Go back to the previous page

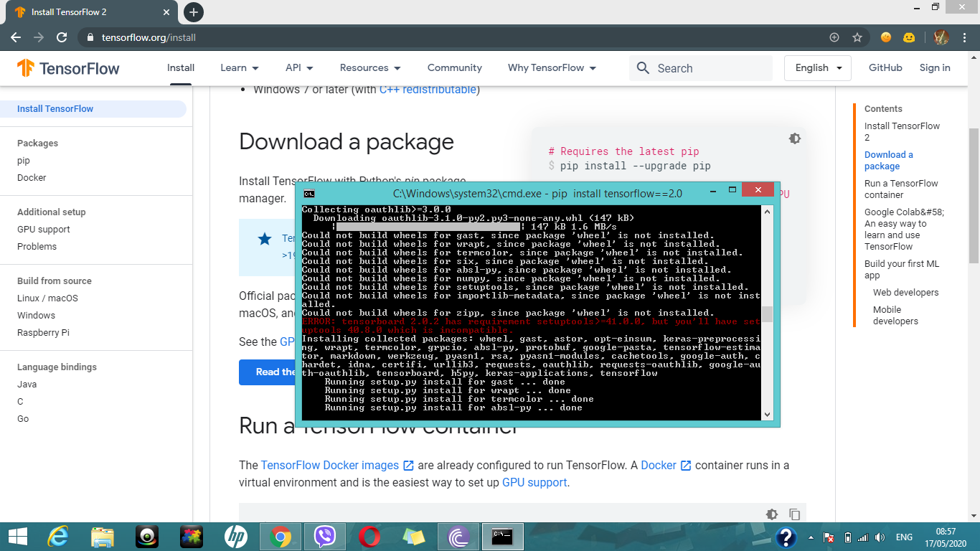(16, 37)
